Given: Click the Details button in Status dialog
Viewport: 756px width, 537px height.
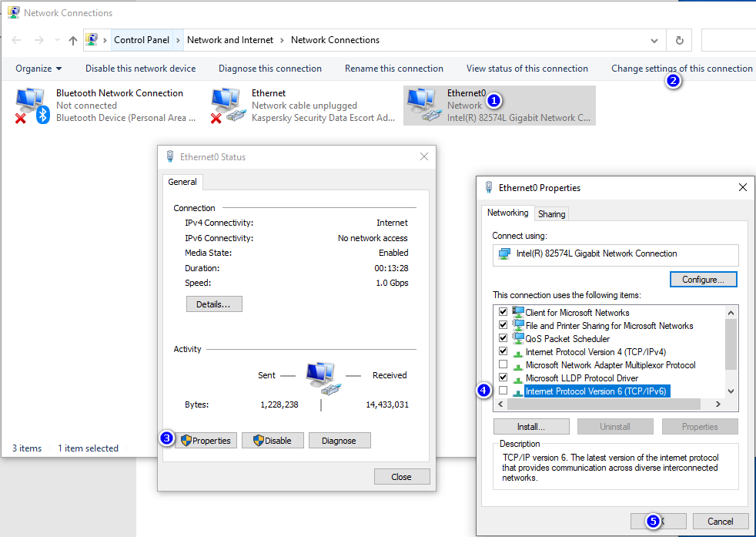Looking at the screenshot, I should click(x=214, y=304).
